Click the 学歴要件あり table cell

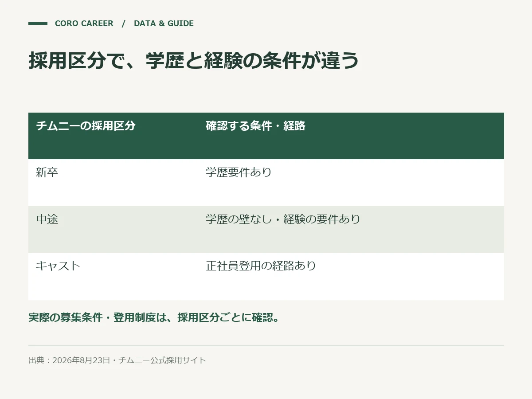tap(239, 172)
